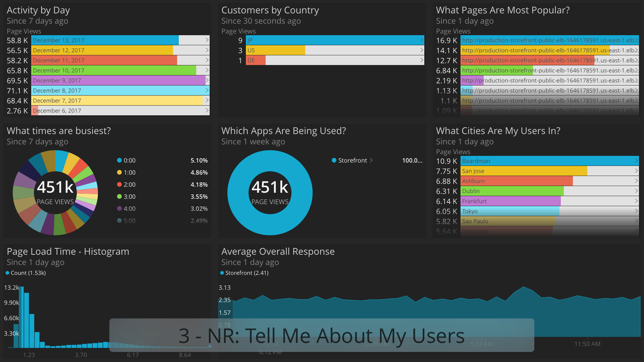Click the Count (1.53k) legend dot
The height and width of the screenshot is (362, 644).
coord(7,273)
